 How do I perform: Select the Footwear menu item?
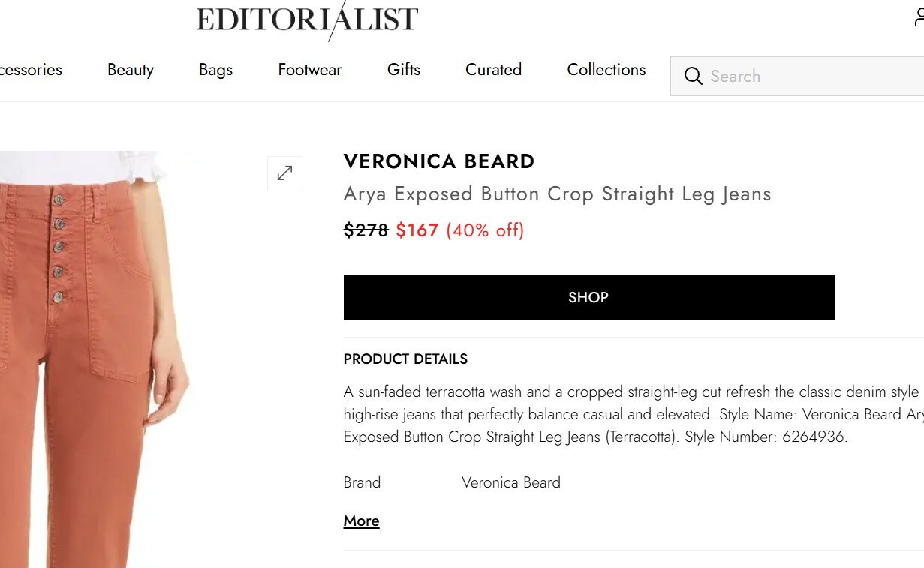[x=309, y=70]
